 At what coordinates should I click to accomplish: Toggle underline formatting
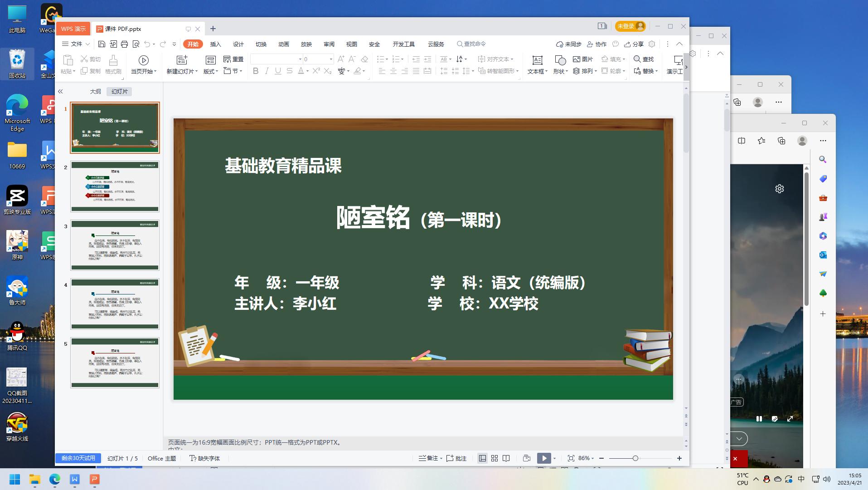tap(277, 71)
